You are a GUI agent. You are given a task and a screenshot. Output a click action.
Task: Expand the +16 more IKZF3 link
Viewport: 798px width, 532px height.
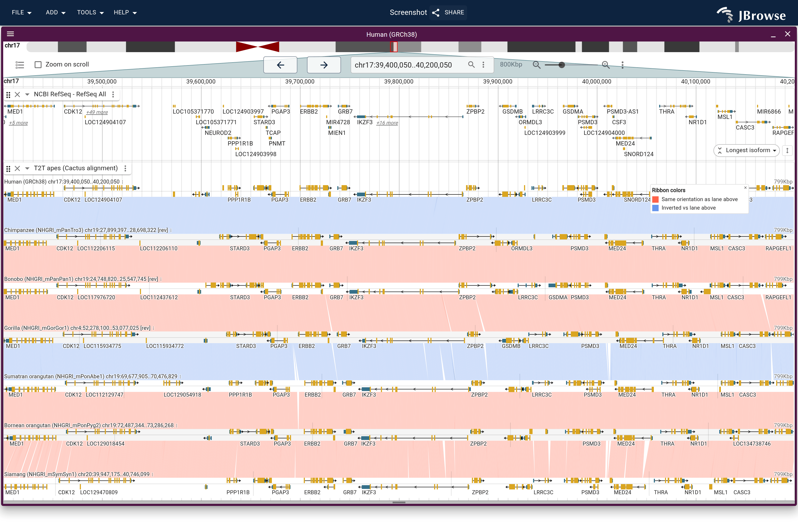click(387, 123)
